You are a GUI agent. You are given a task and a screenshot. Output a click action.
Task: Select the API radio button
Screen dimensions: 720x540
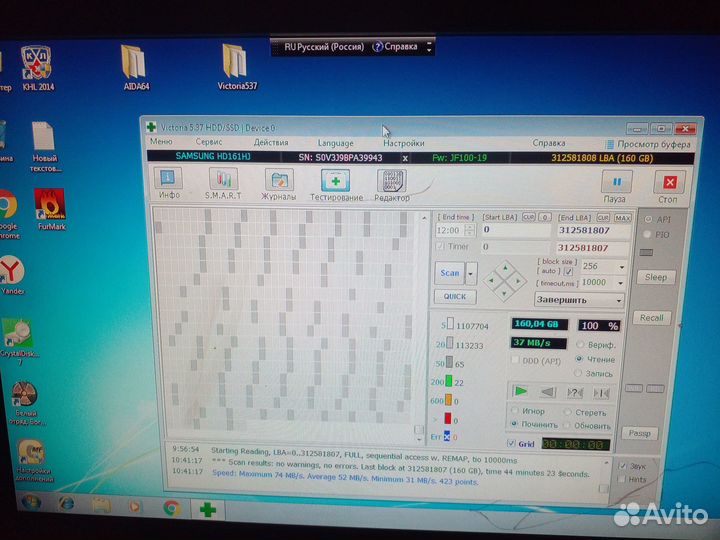coord(649,219)
